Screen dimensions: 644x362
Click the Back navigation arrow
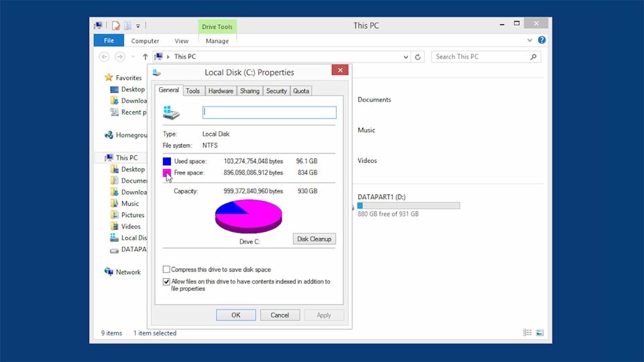click(105, 56)
